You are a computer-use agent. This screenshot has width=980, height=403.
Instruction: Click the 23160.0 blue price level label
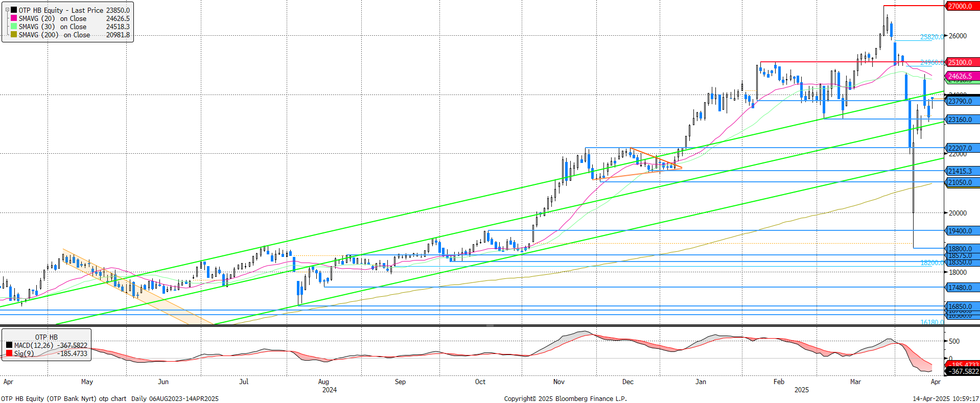pos(960,120)
